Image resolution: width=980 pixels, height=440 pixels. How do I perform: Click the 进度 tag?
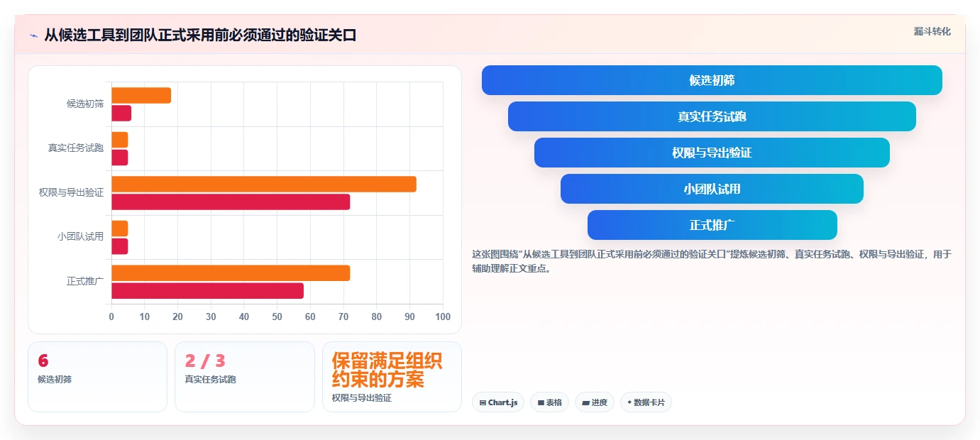pyautogui.click(x=594, y=402)
